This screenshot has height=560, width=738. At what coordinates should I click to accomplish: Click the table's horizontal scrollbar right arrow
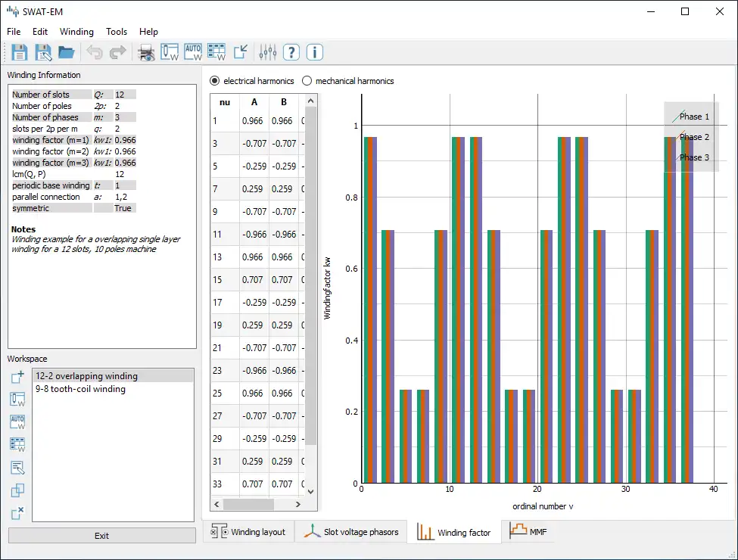coord(300,505)
